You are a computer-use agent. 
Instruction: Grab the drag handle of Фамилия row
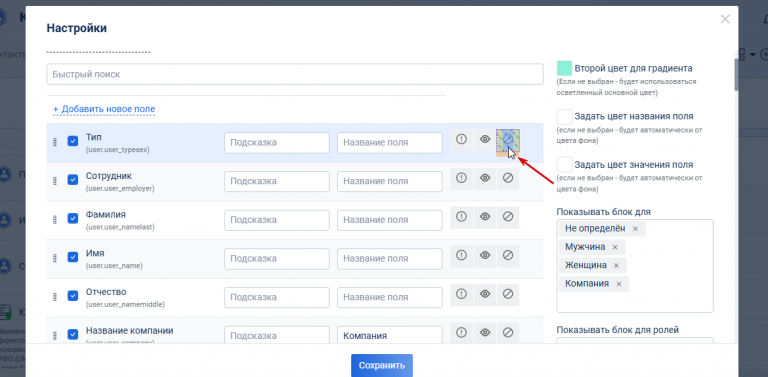point(55,219)
